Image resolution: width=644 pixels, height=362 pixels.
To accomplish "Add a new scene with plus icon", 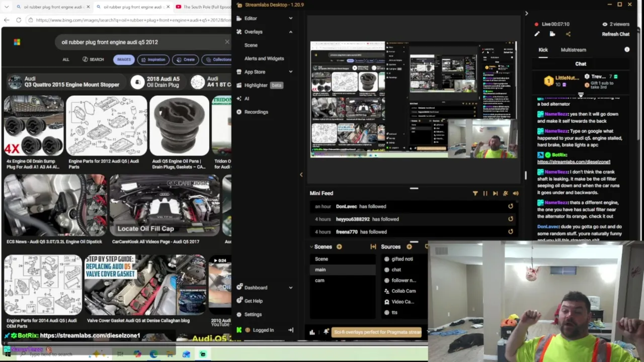I will coord(339,247).
